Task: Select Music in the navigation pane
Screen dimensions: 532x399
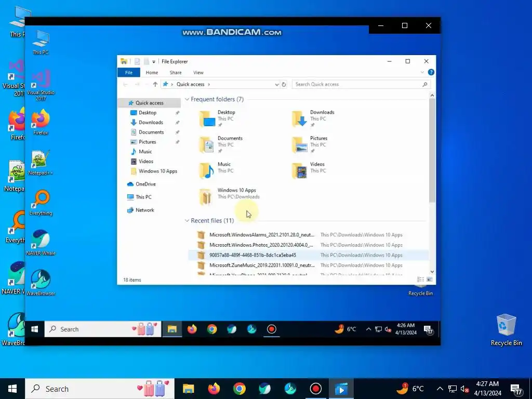Action: pos(145,152)
